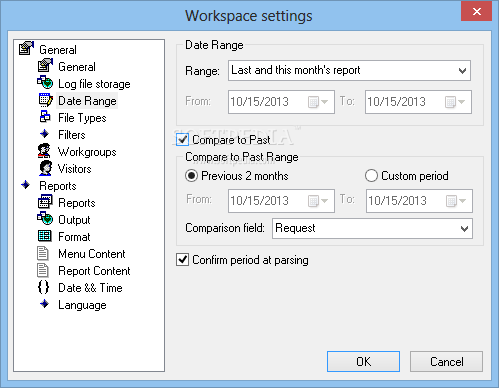
Task: Click the Language star icon
Action: click(x=44, y=304)
